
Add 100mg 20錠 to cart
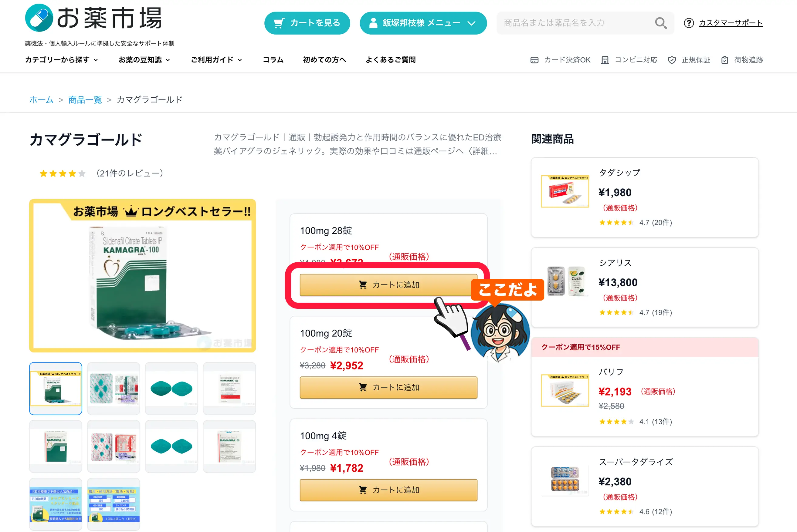[x=388, y=387]
